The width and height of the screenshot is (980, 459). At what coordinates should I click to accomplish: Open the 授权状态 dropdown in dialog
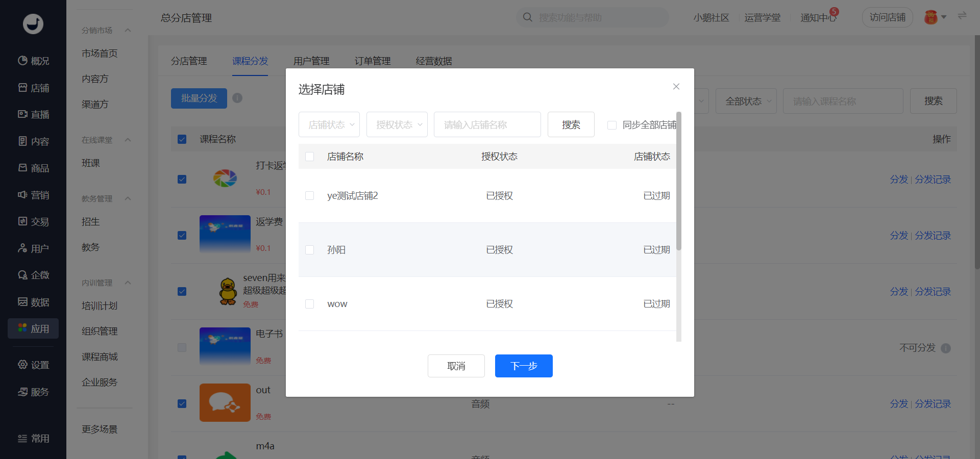(x=397, y=124)
